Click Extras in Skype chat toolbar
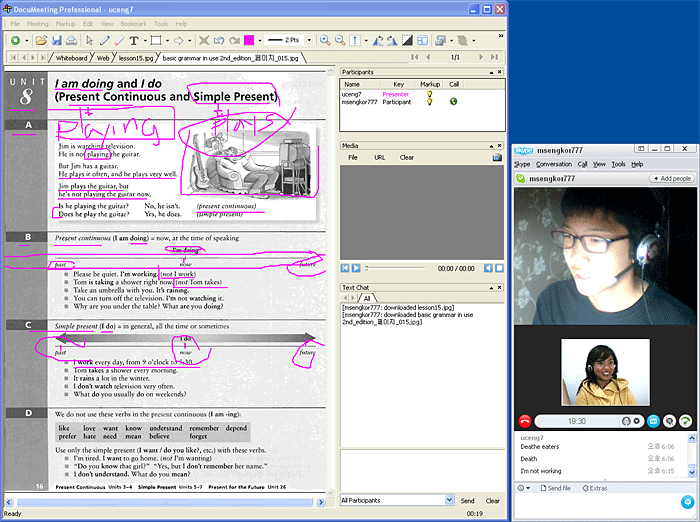The width and height of the screenshot is (700, 522). [x=595, y=488]
